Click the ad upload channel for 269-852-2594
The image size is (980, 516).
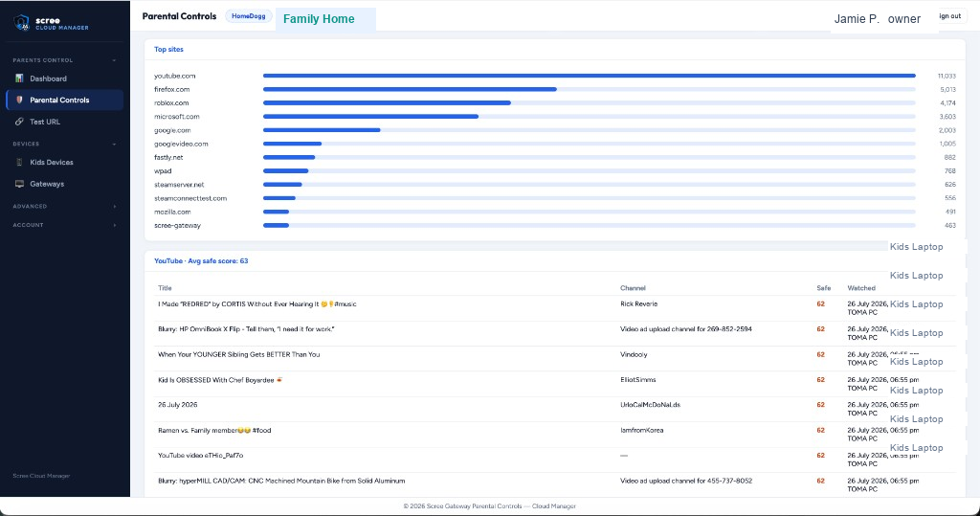[x=686, y=329]
